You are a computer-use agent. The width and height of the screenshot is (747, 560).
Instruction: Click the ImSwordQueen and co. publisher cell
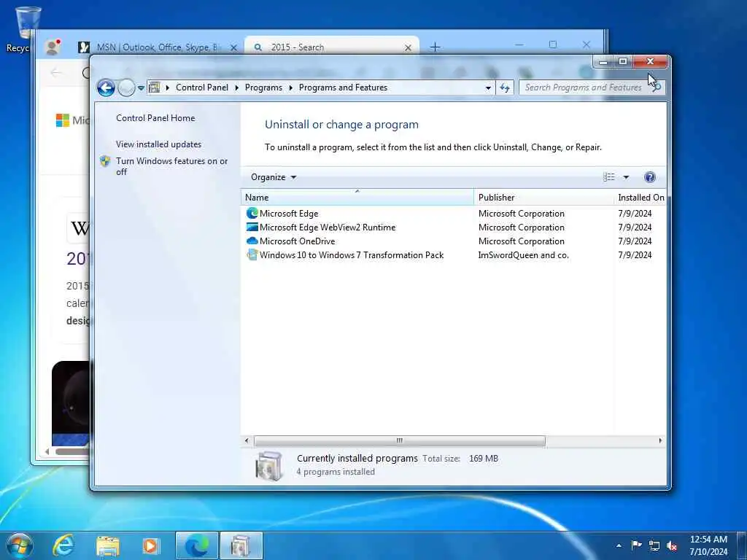(x=523, y=254)
